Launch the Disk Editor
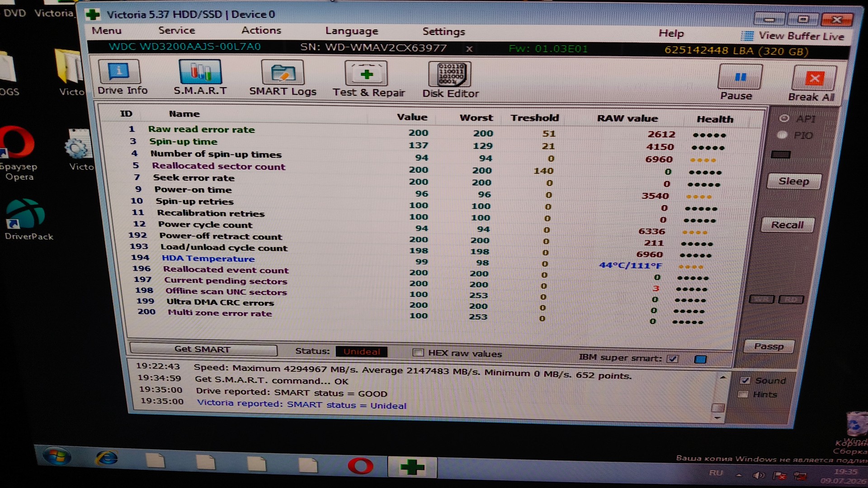868x488 pixels. [450, 80]
